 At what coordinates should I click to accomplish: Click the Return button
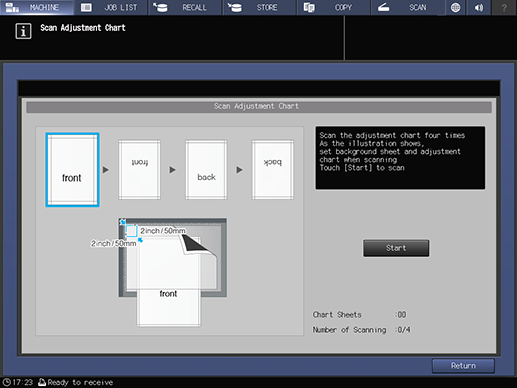(x=463, y=366)
